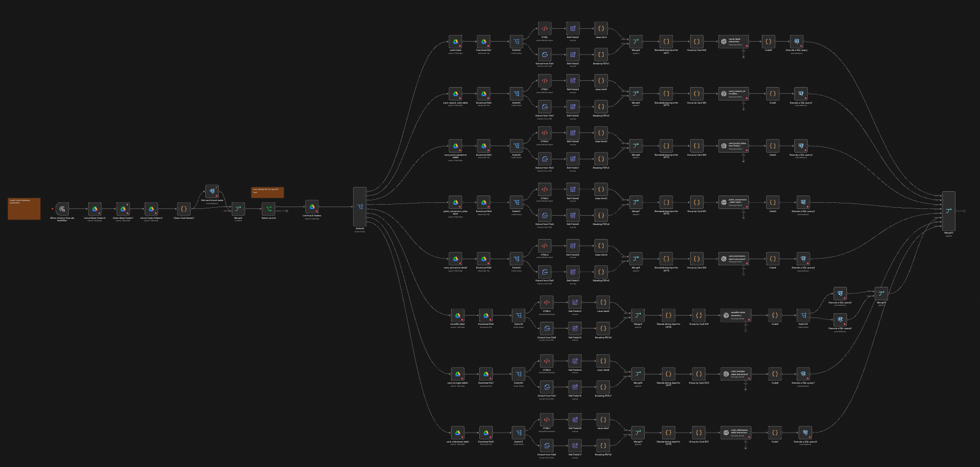Open the 'Select card id' node
Image resolution: width=980 pixels, height=467 pixels.
pos(268,209)
